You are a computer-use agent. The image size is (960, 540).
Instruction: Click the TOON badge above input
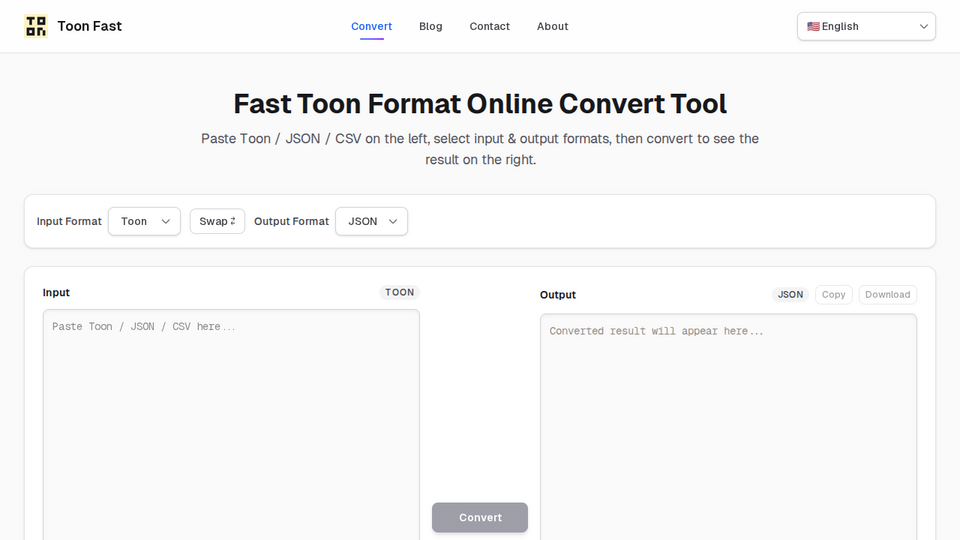point(400,292)
